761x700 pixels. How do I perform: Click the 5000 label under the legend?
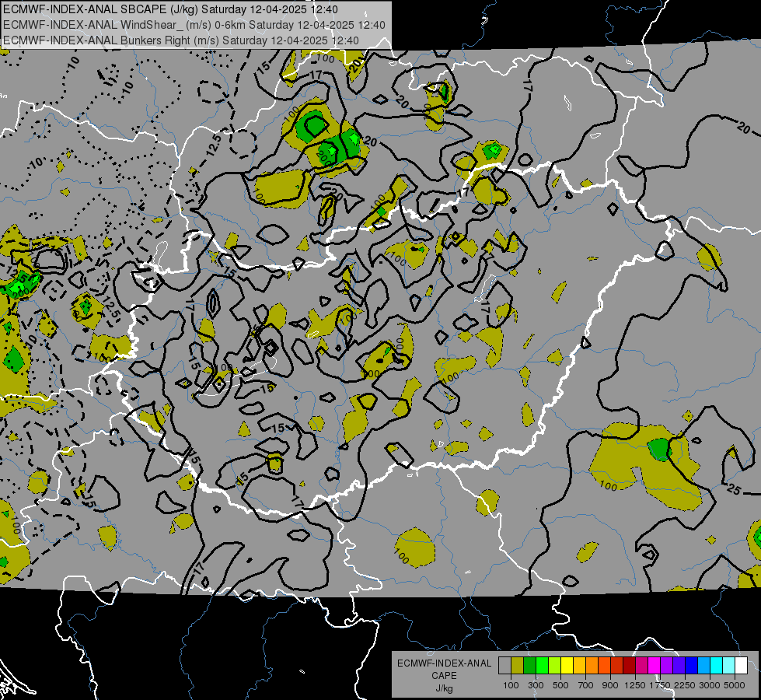[735, 685]
